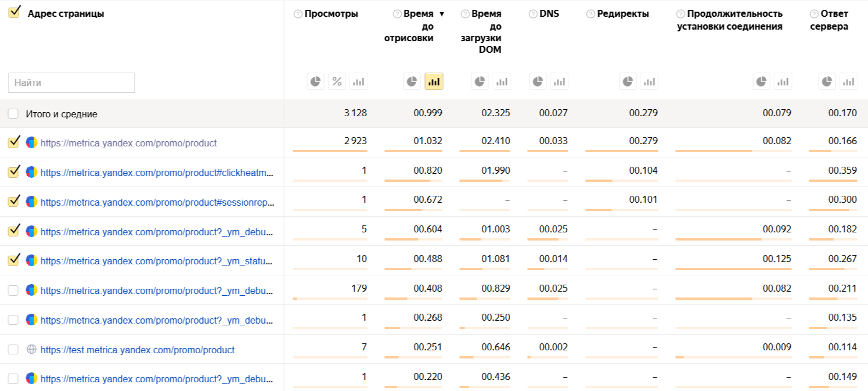Open the metrica.yandex.com/promo/product link
This screenshot has width=868, height=391.
128,143
